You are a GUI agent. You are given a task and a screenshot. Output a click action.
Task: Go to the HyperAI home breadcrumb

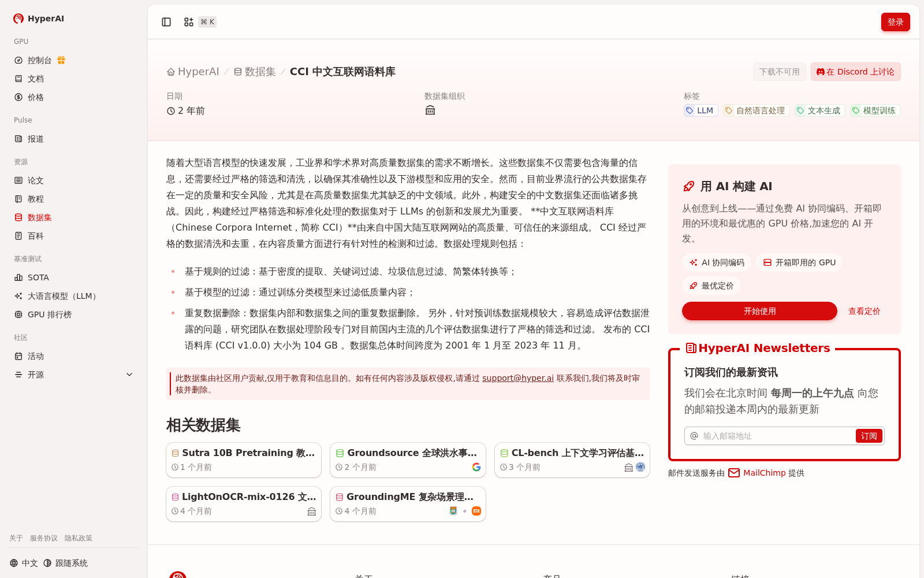(x=193, y=72)
